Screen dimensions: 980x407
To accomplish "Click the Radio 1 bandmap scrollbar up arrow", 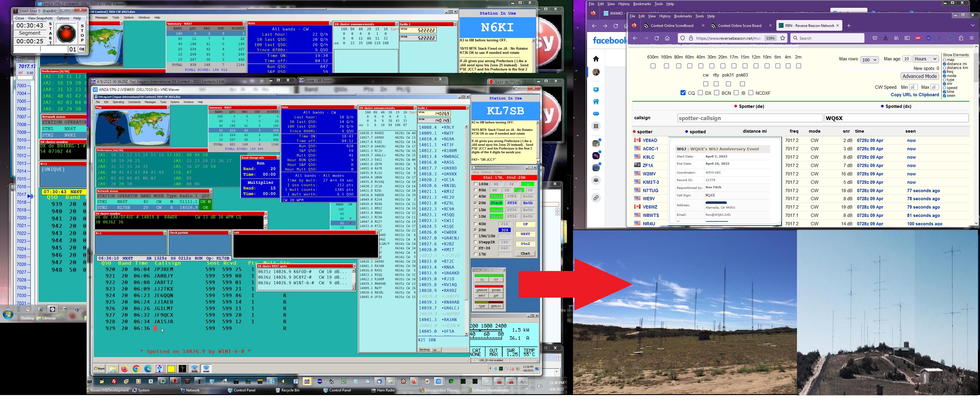I will [466, 127].
